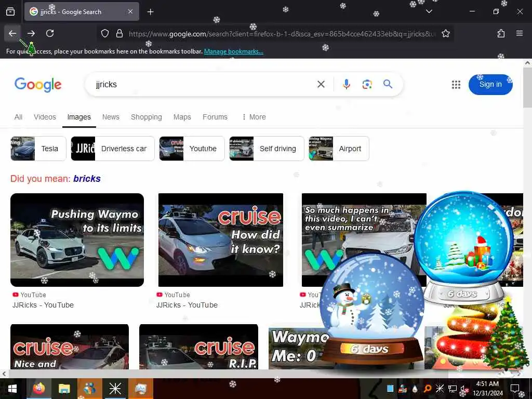
Task: Open the notification center icon
Action: pyautogui.click(x=515, y=389)
